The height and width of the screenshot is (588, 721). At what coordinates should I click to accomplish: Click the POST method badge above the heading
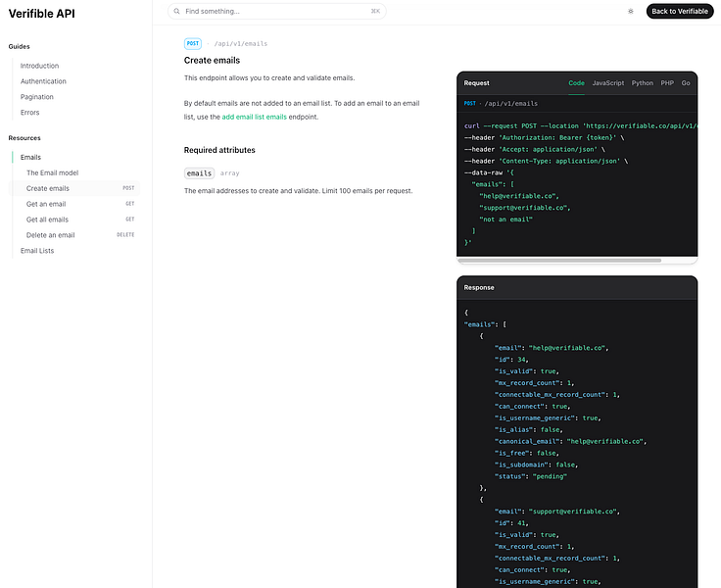click(193, 43)
